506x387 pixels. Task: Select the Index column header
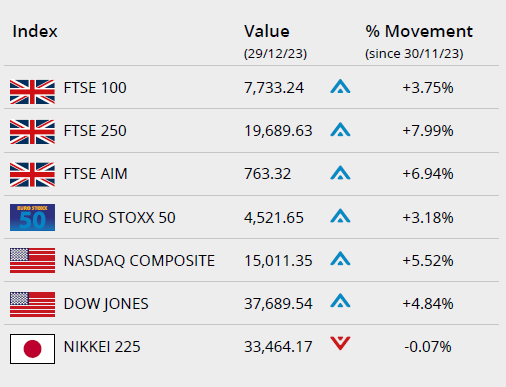pos(35,31)
